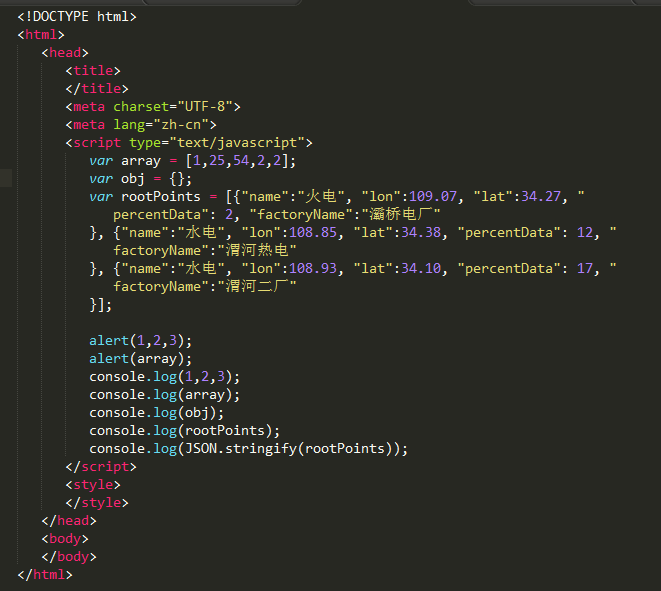The height and width of the screenshot is (591, 661).
Task: Click the closing </style> tag
Action: click(97, 503)
